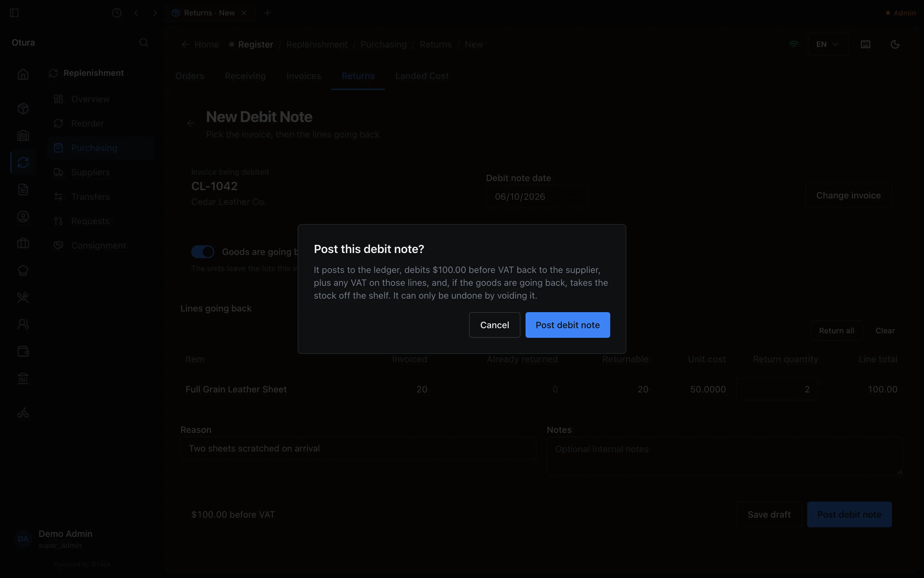Image resolution: width=924 pixels, height=578 pixels.
Task: Open Suppliers in Replenishment menu
Action: [x=101, y=172]
